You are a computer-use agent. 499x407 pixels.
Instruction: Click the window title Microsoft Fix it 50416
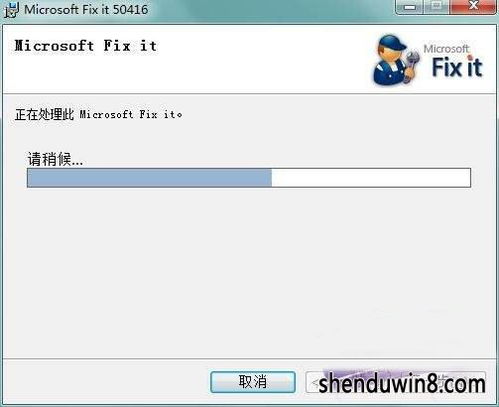(x=86, y=9)
